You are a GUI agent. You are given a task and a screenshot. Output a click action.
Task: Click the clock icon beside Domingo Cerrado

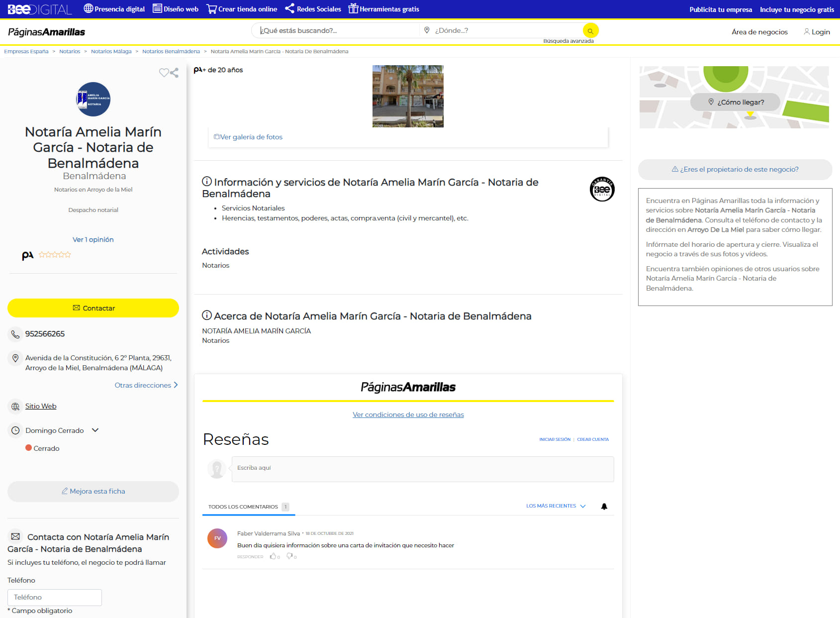point(15,430)
